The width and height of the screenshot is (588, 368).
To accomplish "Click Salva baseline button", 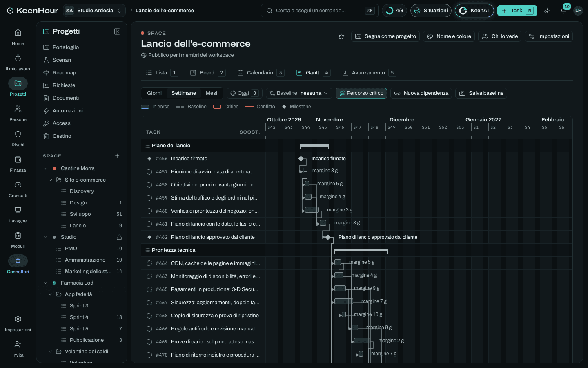I will (x=481, y=93).
